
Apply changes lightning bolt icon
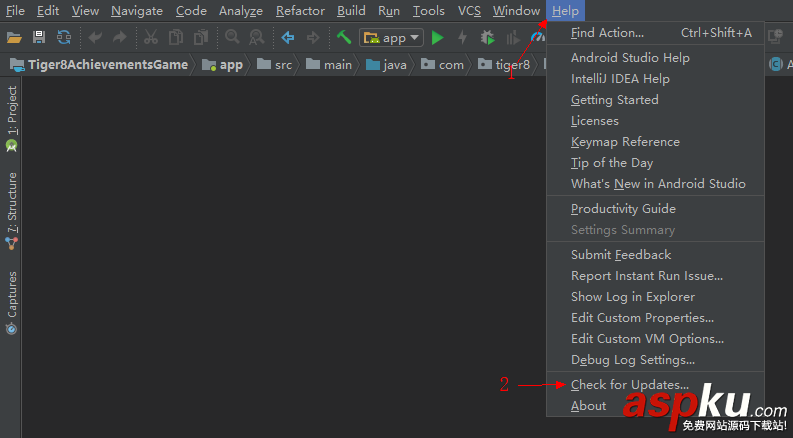462,37
